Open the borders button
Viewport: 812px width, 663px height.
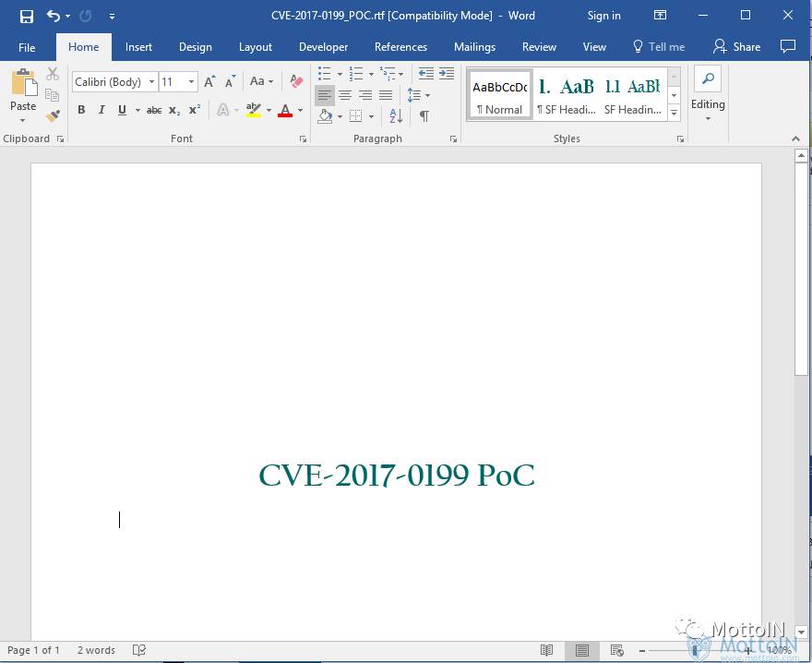356,116
